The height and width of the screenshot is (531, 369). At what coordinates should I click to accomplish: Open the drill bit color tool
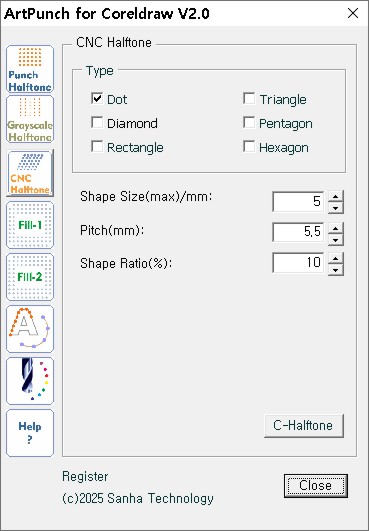pos(30,381)
